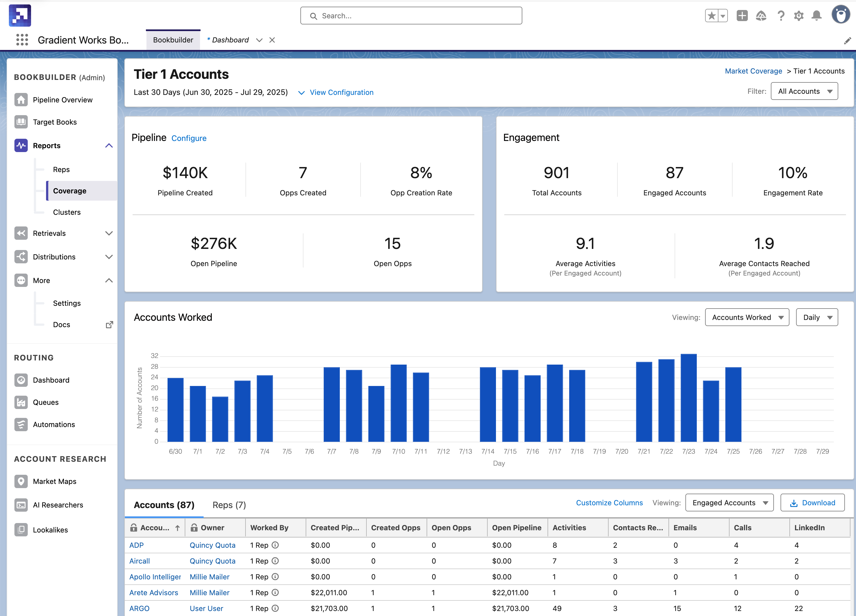Screen dimensions: 856x616
Task: Click the AI Researchers icon
Action: click(21, 505)
